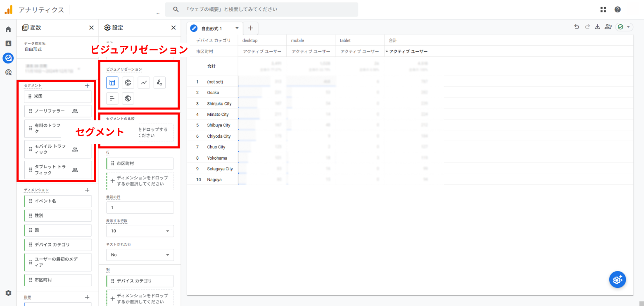Image resolution: width=644 pixels, height=306 pixels.
Task: Click the 最初の行 input field
Action: tap(140, 207)
